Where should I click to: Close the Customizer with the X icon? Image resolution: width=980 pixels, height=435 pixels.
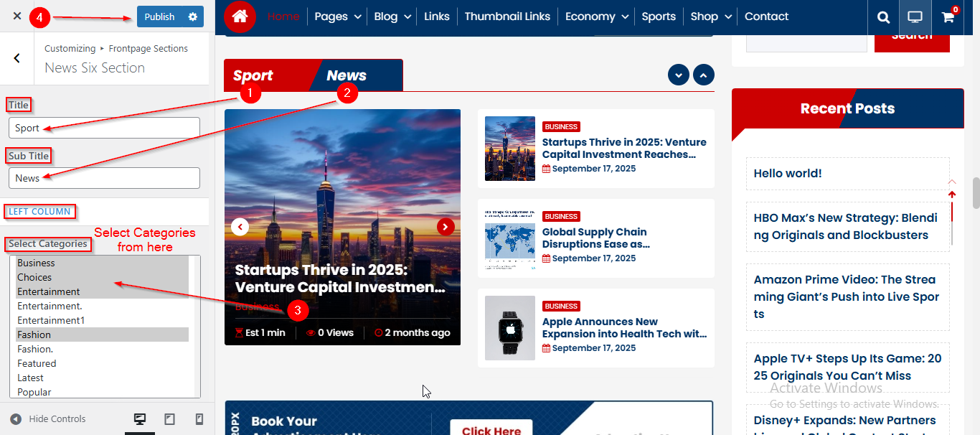[x=17, y=16]
